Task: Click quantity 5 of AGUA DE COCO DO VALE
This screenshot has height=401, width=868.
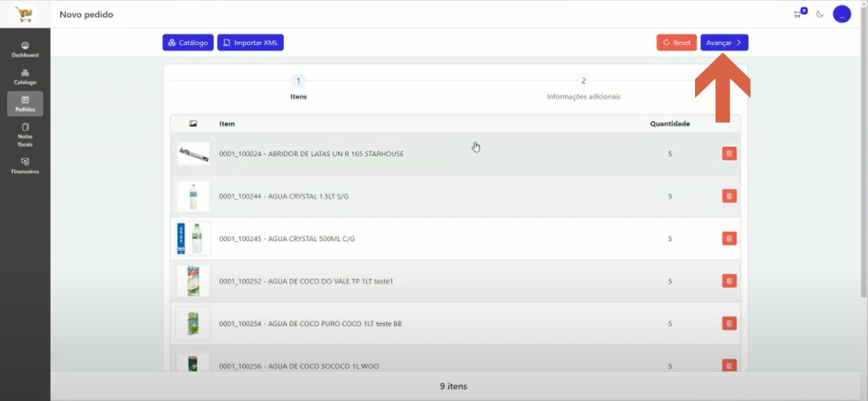Action: (x=670, y=281)
